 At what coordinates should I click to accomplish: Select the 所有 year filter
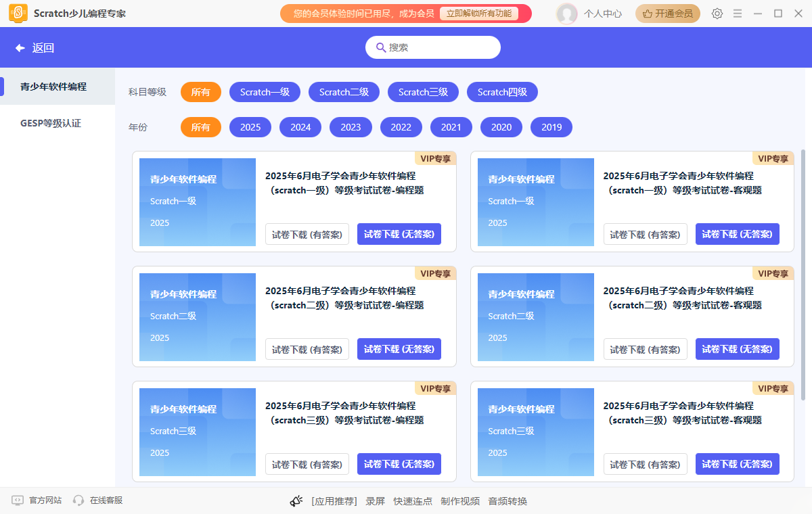(200, 126)
